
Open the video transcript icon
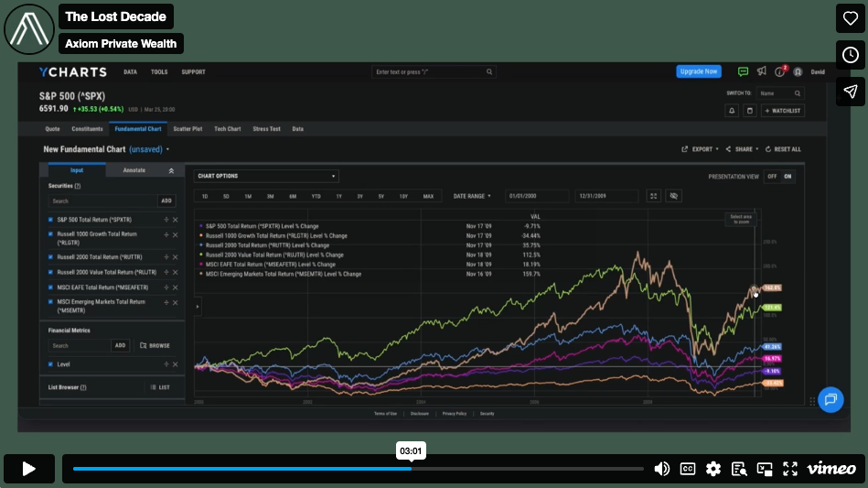739,469
